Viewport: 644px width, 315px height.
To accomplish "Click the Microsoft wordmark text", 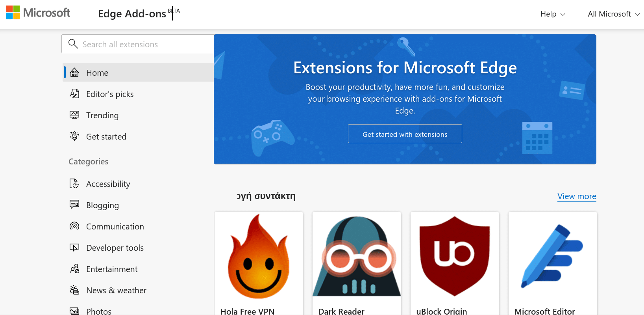I will pyautogui.click(x=47, y=13).
